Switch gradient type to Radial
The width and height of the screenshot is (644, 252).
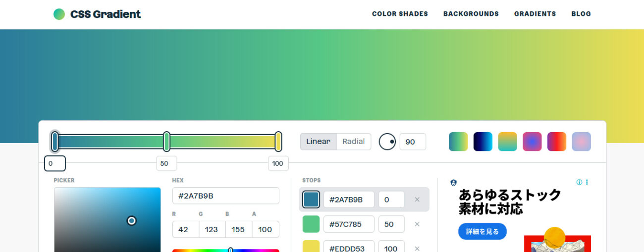[x=353, y=142]
